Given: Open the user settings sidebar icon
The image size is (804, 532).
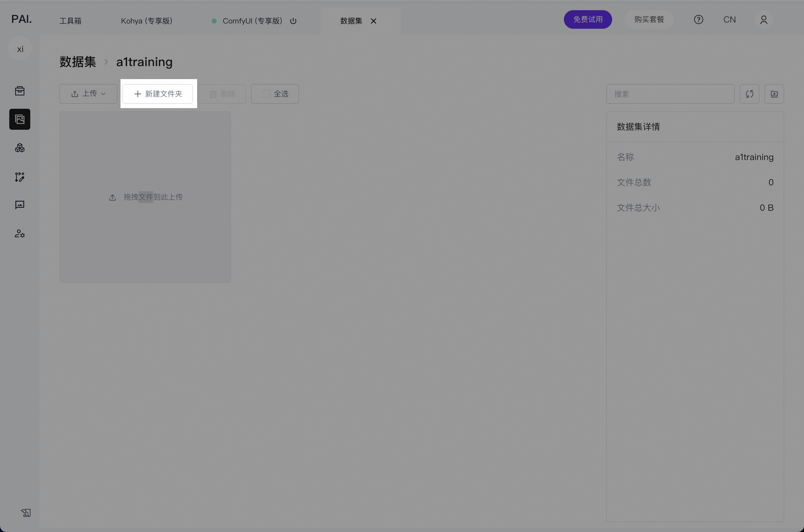Looking at the screenshot, I should coord(20,234).
